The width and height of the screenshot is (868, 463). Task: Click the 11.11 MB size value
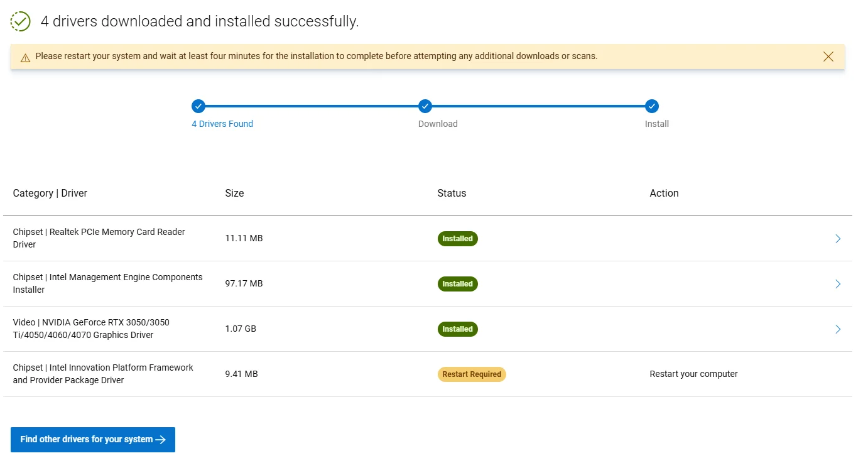(244, 239)
